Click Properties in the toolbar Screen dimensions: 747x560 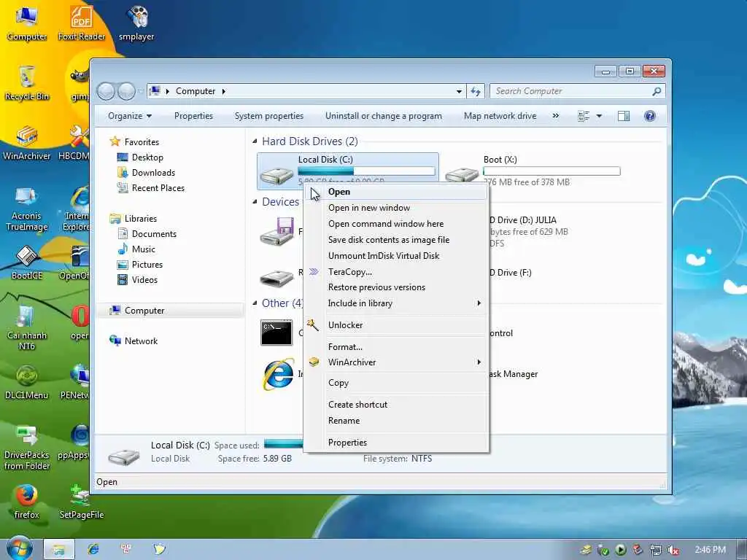(193, 116)
